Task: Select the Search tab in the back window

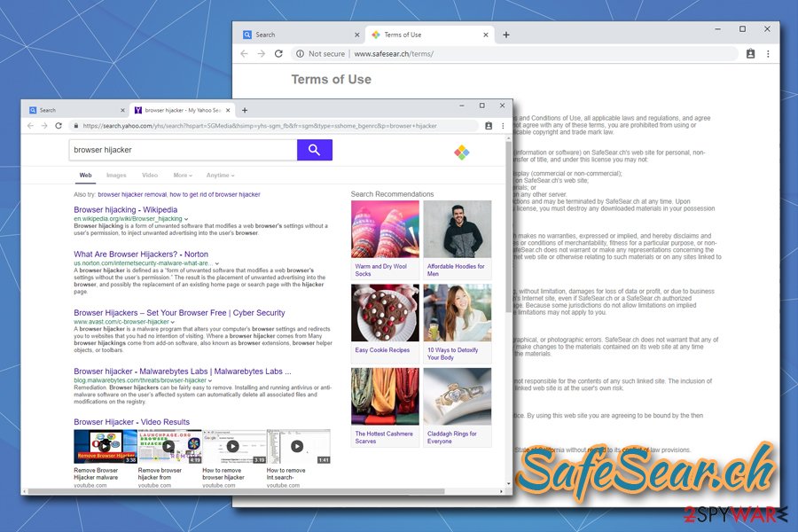Action: coord(301,35)
